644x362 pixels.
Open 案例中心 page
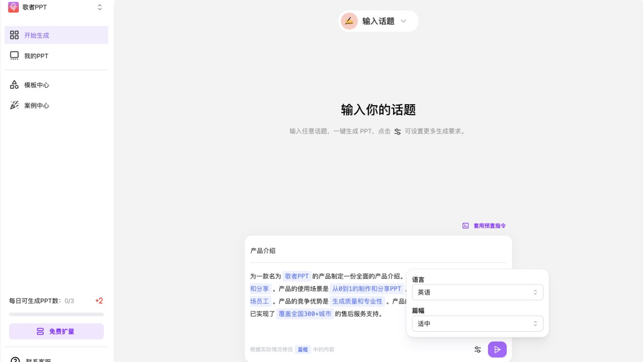[57, 106]
